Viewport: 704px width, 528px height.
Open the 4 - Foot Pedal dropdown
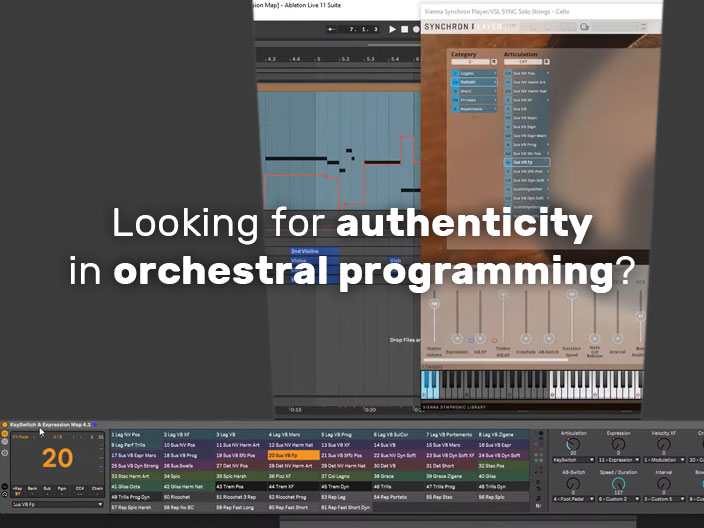point(573,499)
